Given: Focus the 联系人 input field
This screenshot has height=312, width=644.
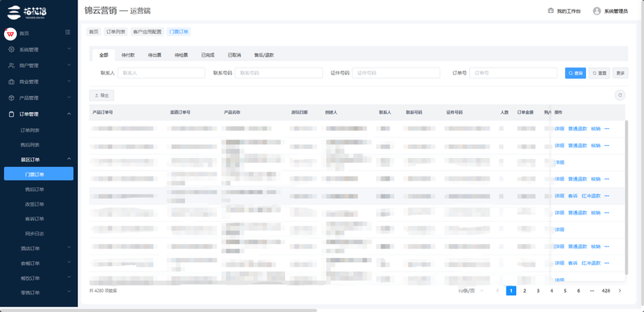Looking at the screenshot, I should pyautogui.click(x=162, y=73).
